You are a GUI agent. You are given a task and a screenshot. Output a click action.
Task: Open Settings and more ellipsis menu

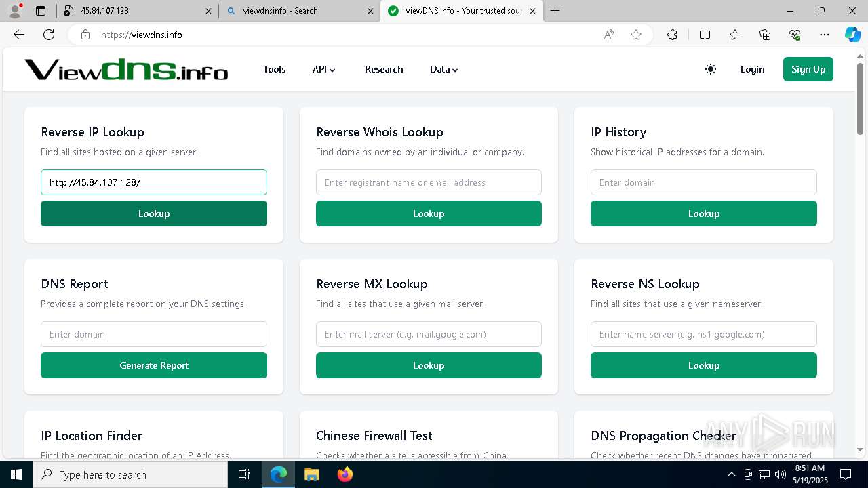825,35
